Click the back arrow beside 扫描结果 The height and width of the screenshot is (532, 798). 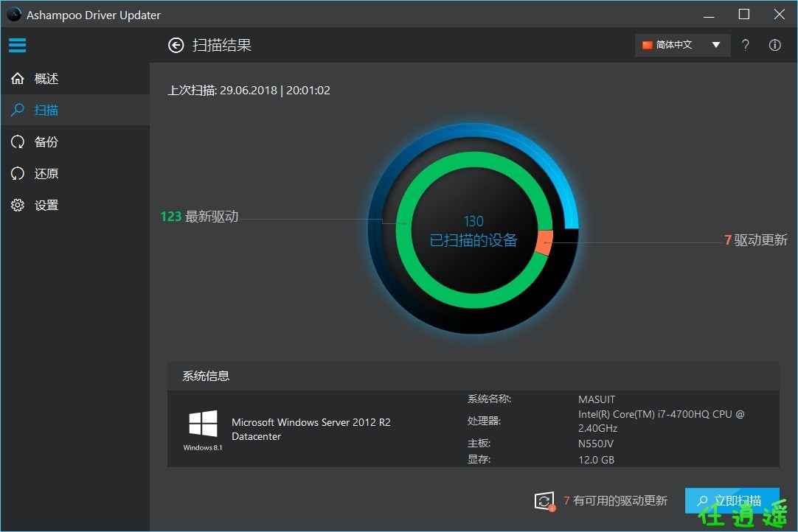(176, 45)
